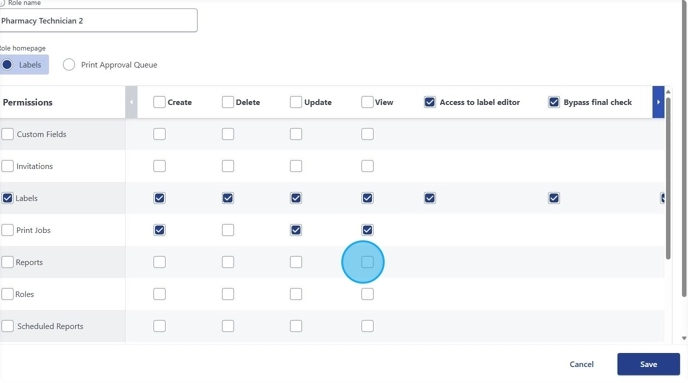Enable View permission for Roles
Image resolution: width=688 pixels, height=383 pixels.
coord(367,294)
